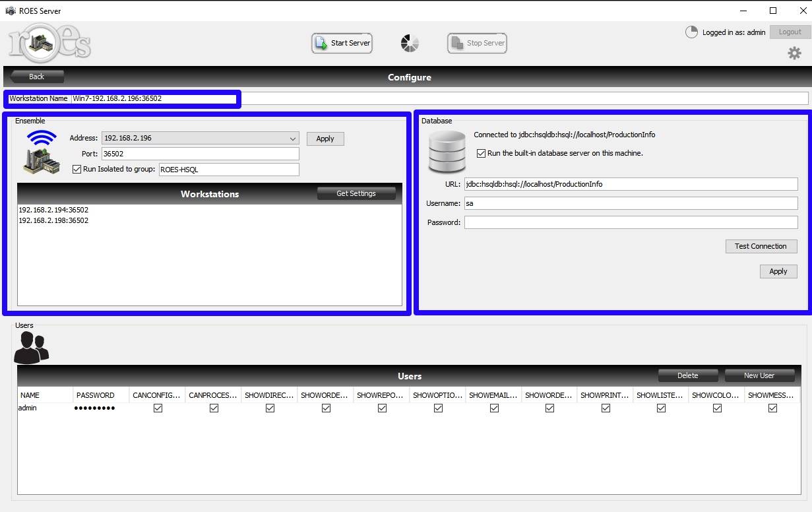Click the Ensemble network factory icon
This screenshot has height=512, width=812.
coord(41,152)
